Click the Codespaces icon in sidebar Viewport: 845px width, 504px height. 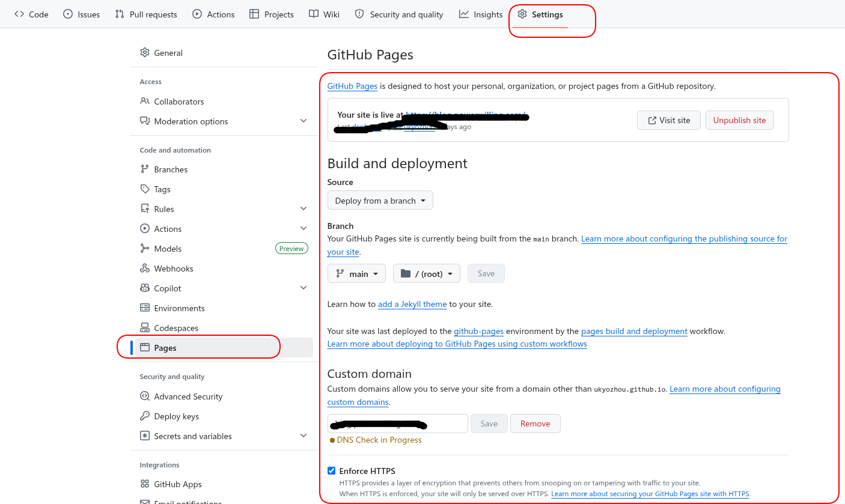[144, 328]
